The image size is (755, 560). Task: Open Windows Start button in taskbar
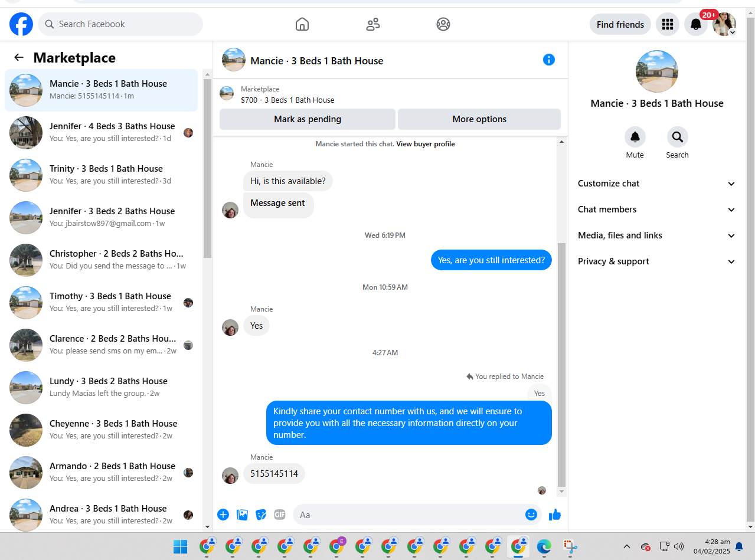180,547
